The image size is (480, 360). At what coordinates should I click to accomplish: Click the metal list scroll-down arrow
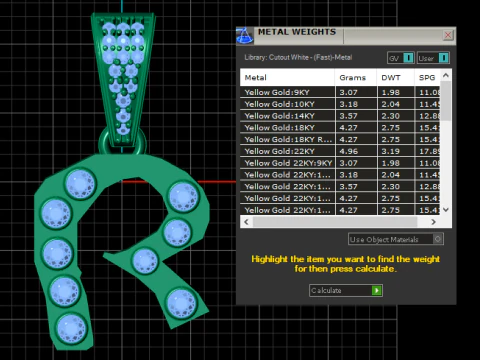(446, 210)
